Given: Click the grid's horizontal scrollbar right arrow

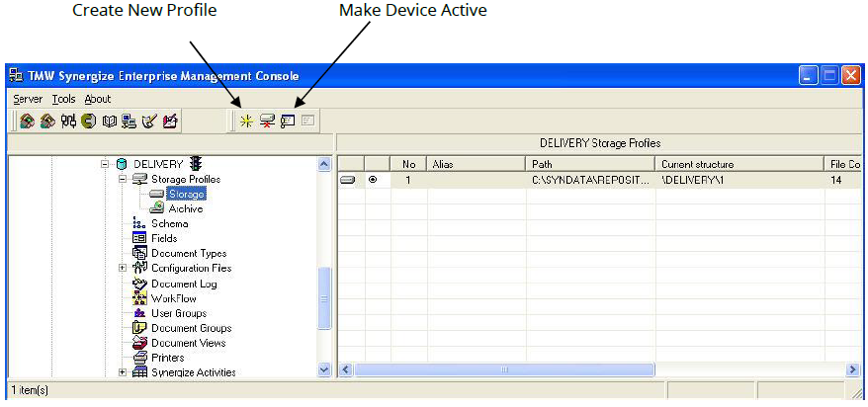Looking at the screenshot, I should (853, 369).
